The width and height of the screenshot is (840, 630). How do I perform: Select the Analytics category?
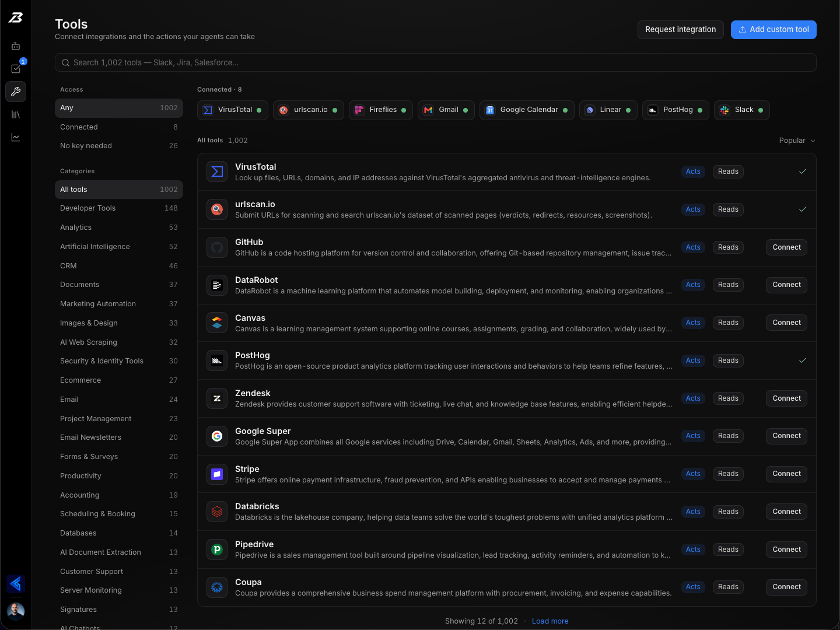119,228
